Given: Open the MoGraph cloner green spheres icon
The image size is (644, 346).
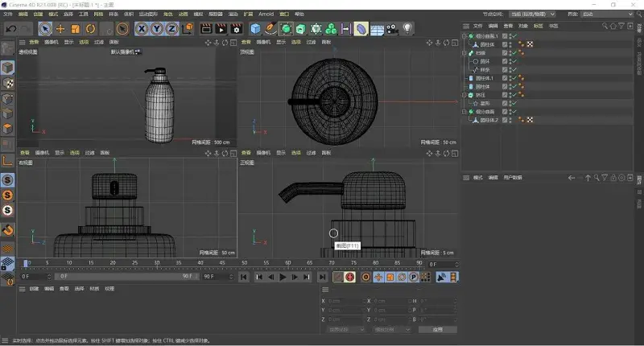Looking at the screenshot, I should pos(331,29).
